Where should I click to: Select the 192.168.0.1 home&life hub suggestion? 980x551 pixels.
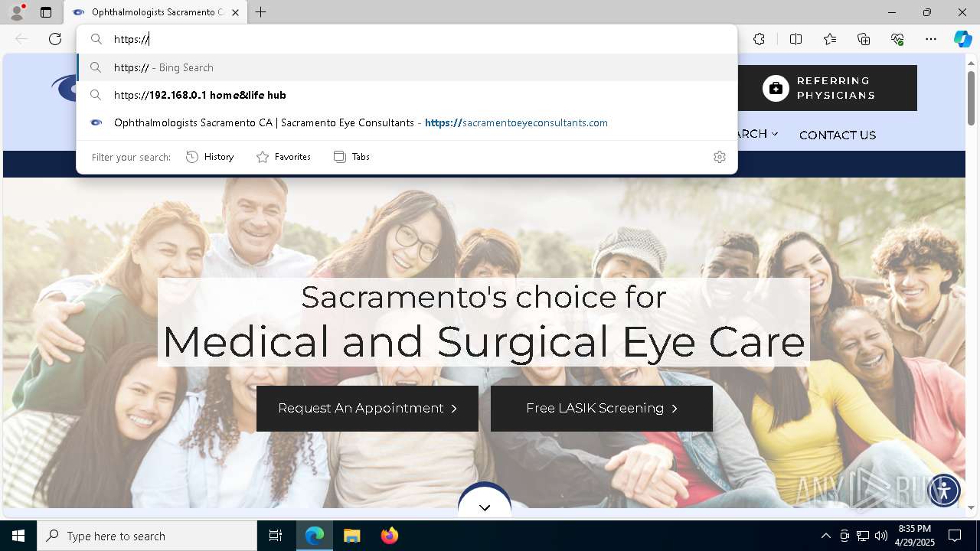coord(407,95)
